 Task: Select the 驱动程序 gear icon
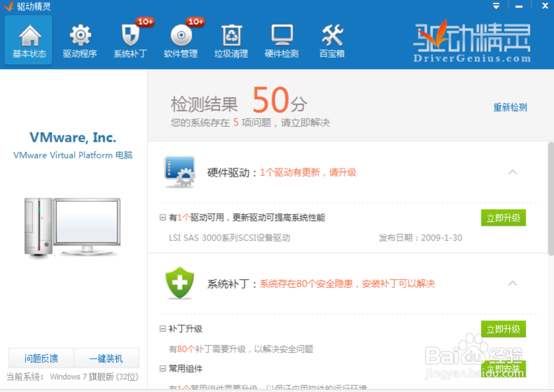(79, 40)
